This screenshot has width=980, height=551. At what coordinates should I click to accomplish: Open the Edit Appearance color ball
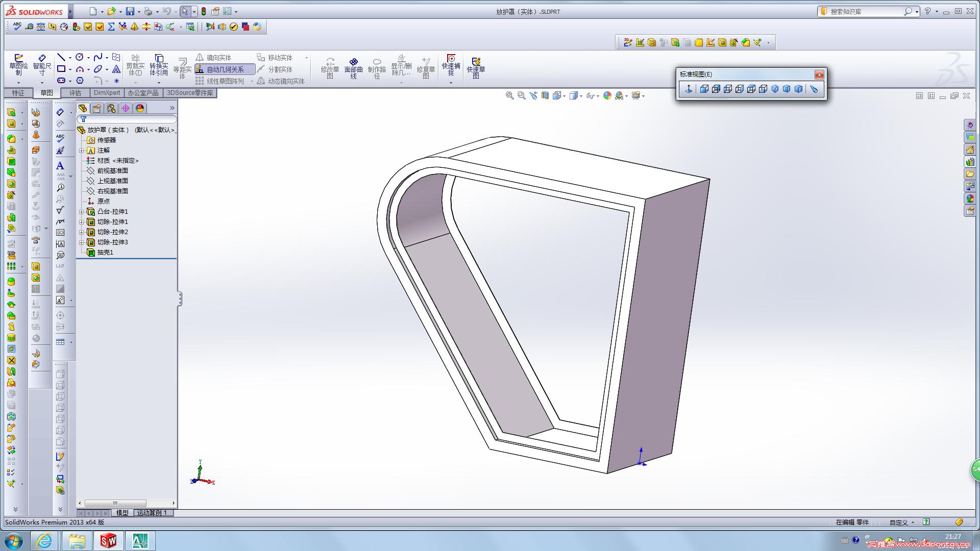tap(607, 95)
